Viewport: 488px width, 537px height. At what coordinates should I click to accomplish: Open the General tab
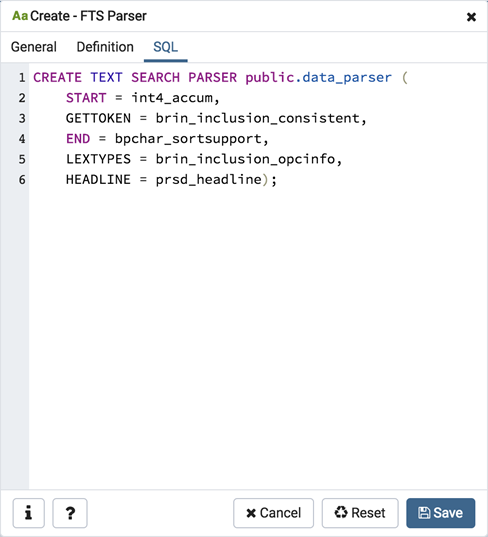(x=34, y=47)
